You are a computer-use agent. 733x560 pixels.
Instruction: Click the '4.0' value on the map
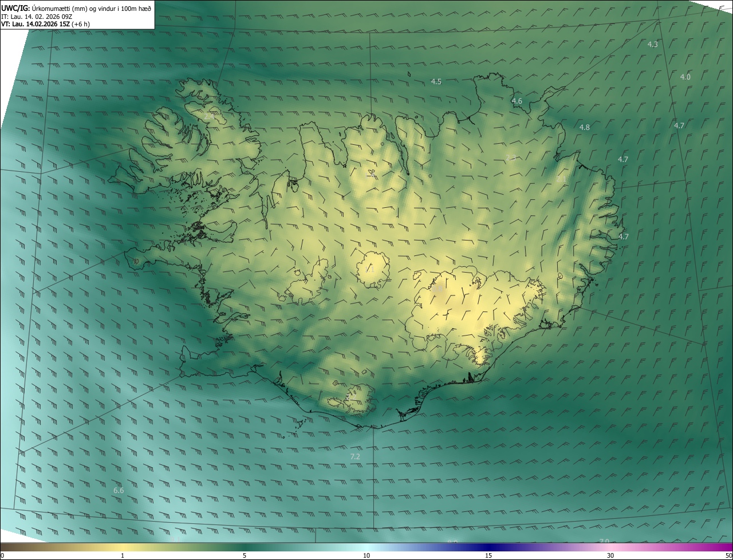[x=685, y=77]
